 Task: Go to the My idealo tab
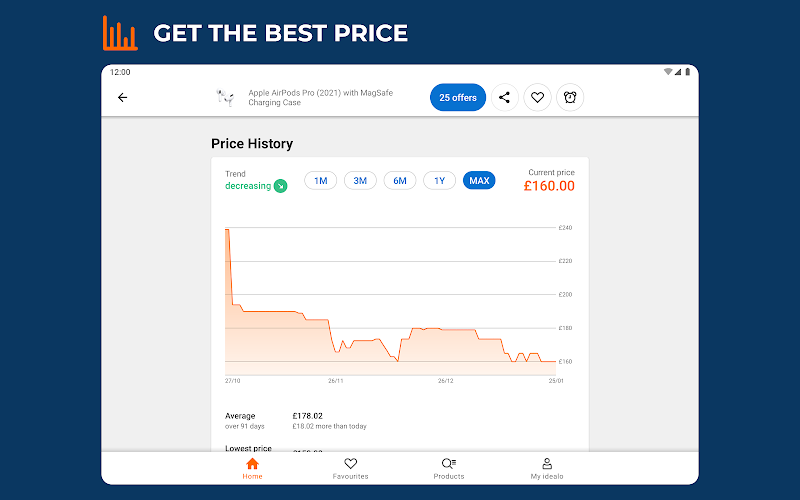coord(547,468)
